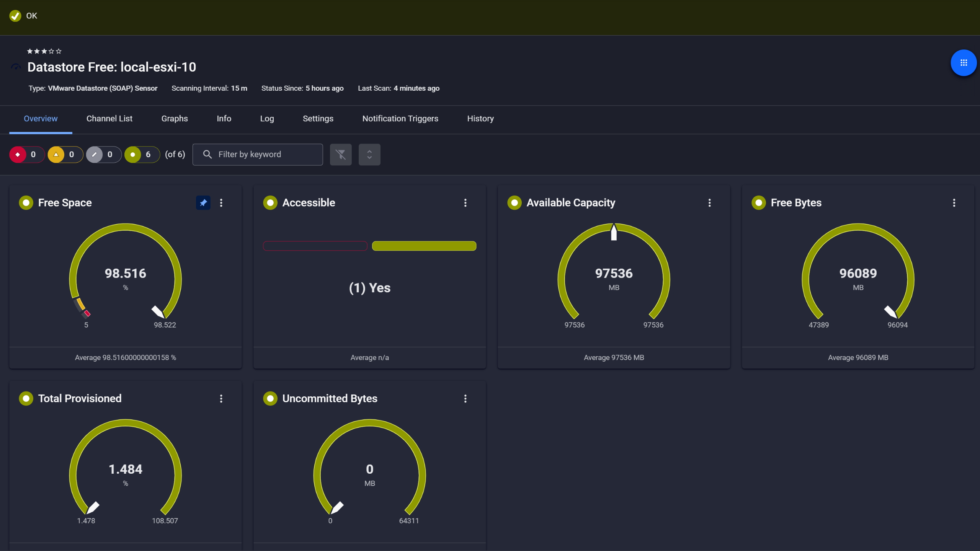Click Status Since 5 hours ago text

point(302,88)
